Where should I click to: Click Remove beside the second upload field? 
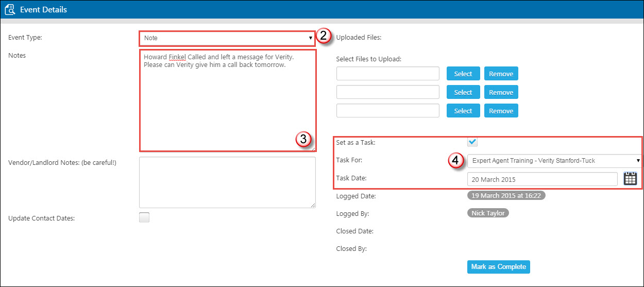pyautogui.click(x=501, y=92)
